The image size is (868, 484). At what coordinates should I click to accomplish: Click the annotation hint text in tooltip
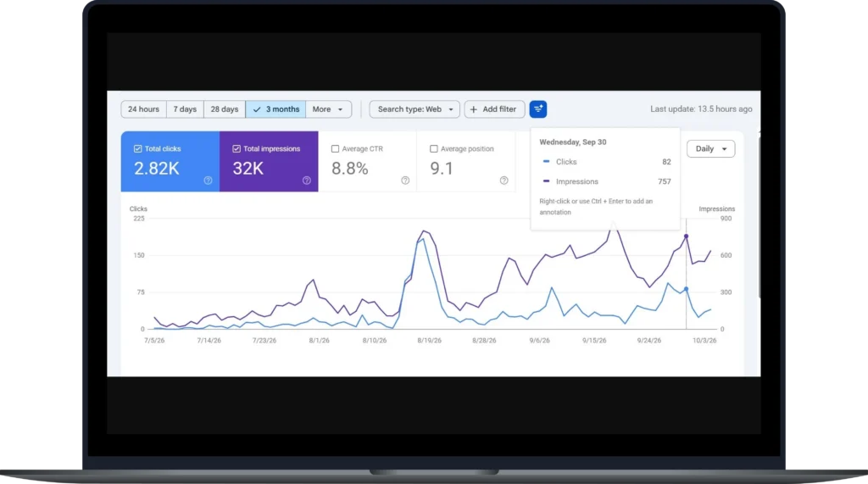point(596,207)
